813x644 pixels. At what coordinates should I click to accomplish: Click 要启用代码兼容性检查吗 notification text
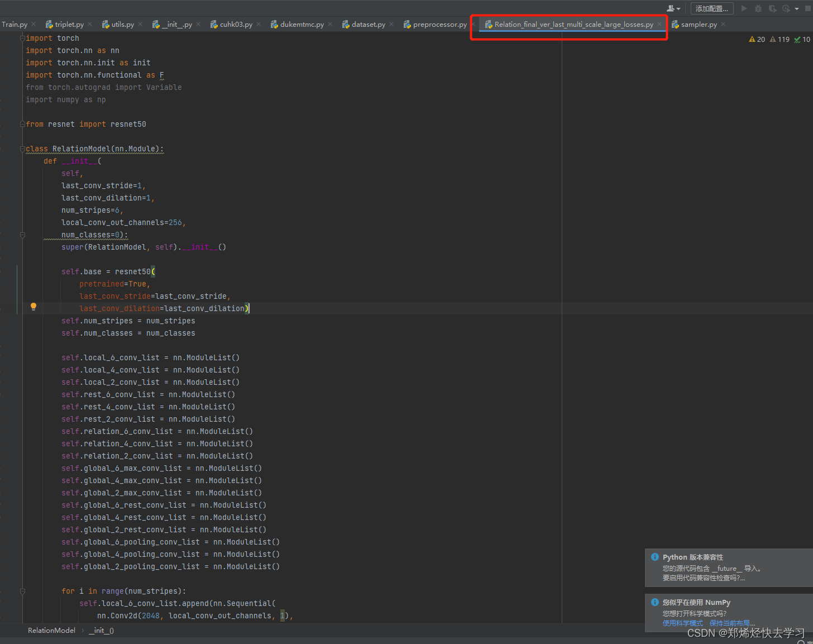704,578
